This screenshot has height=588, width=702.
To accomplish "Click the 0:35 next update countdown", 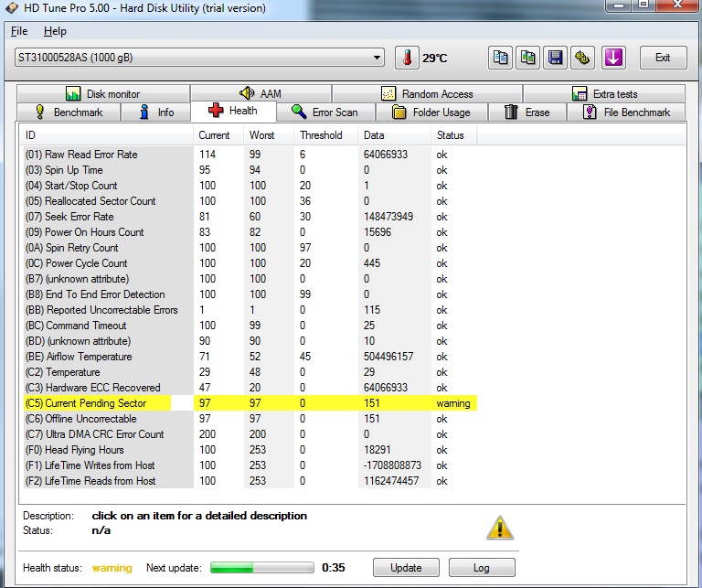I will 333,567.
